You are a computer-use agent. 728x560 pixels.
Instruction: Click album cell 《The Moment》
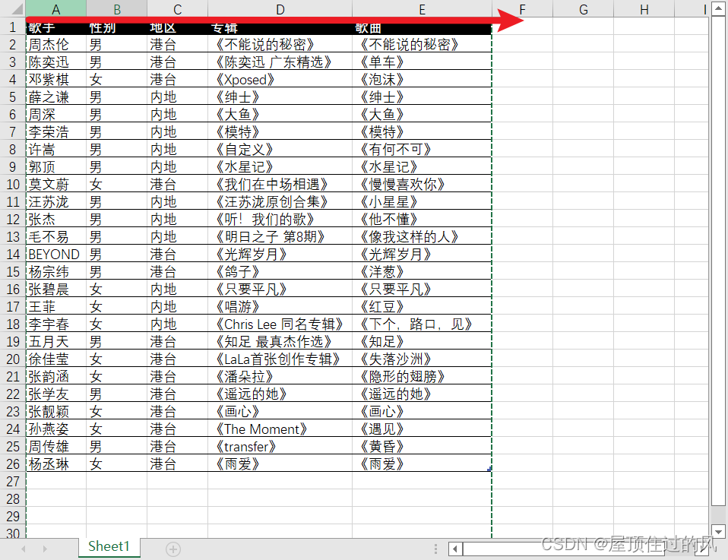coord(280,429)
